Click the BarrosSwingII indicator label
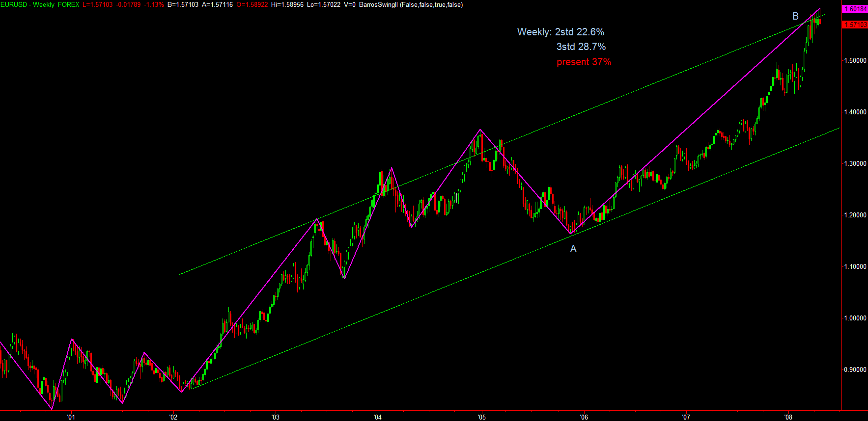The height and width of the screenshot is (421, 868). (411, 5)
